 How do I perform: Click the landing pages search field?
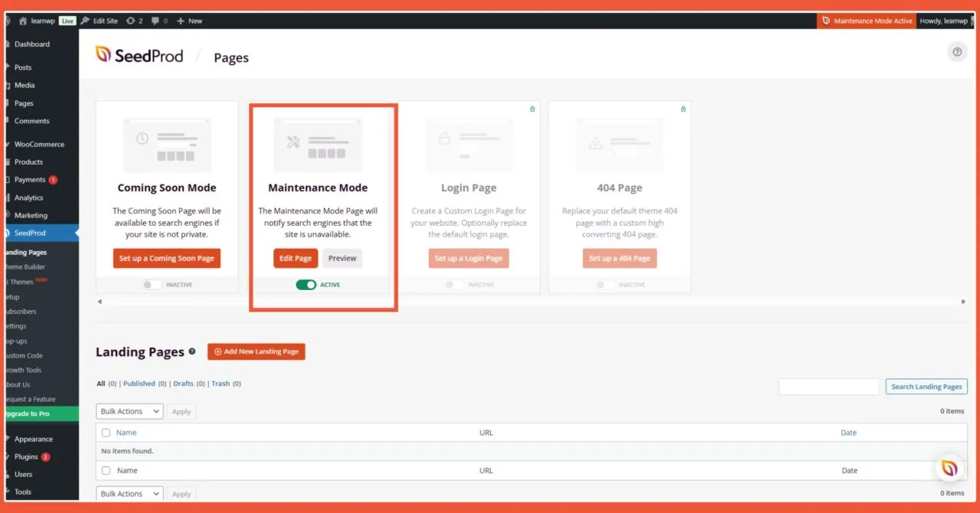[828, 387]
